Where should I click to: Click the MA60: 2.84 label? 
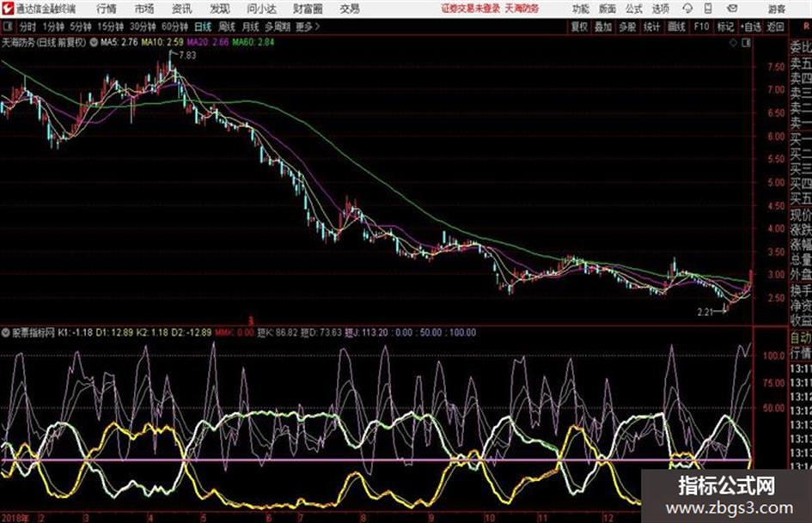[253, 42]
